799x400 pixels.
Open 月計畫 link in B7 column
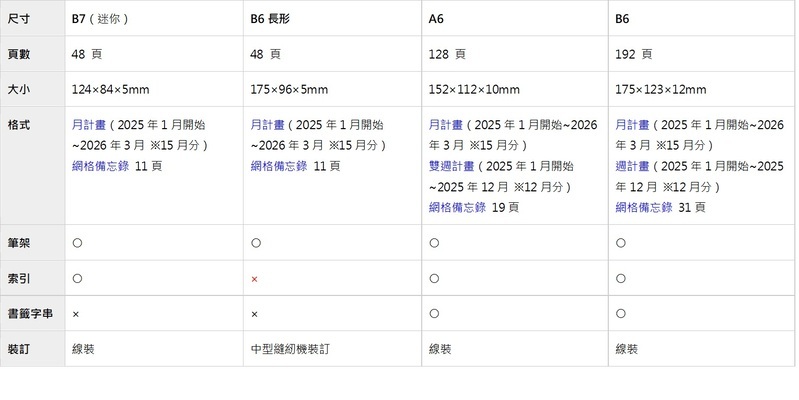89,125
